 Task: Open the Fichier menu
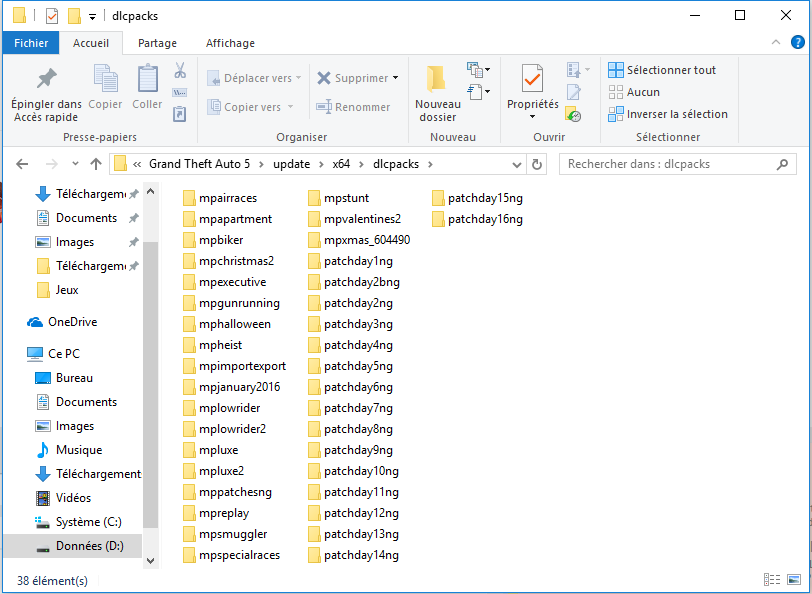pyautogui.click(x=31, y=43)
